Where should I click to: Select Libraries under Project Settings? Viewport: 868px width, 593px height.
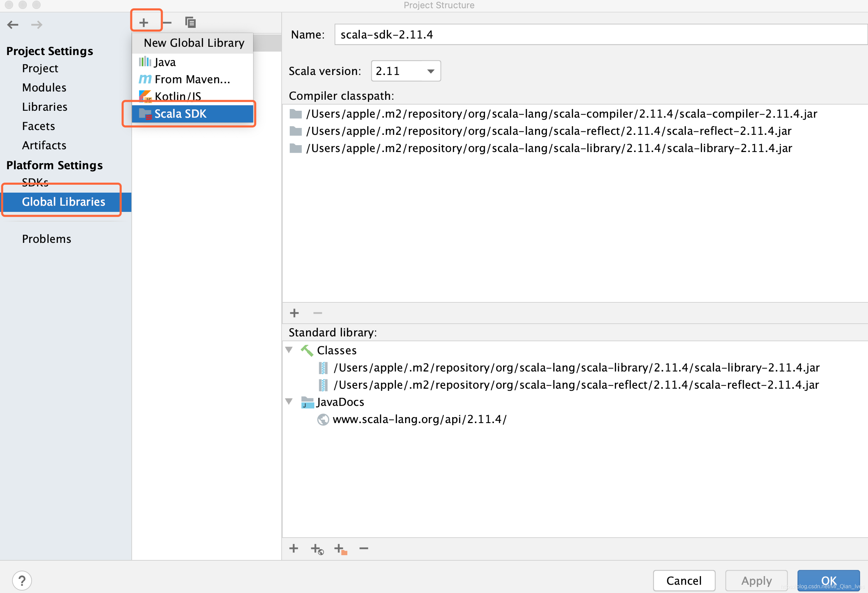pos(44,106)
